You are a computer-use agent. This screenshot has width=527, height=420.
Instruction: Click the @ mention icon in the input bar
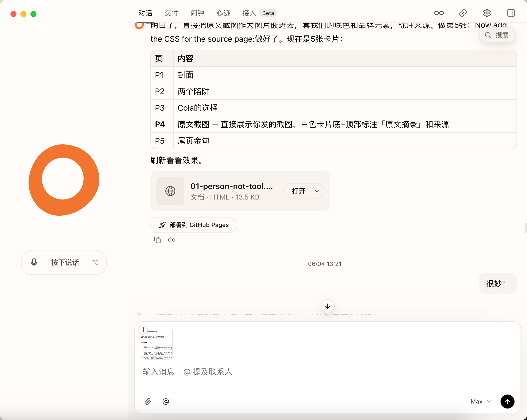pos(166,402)
